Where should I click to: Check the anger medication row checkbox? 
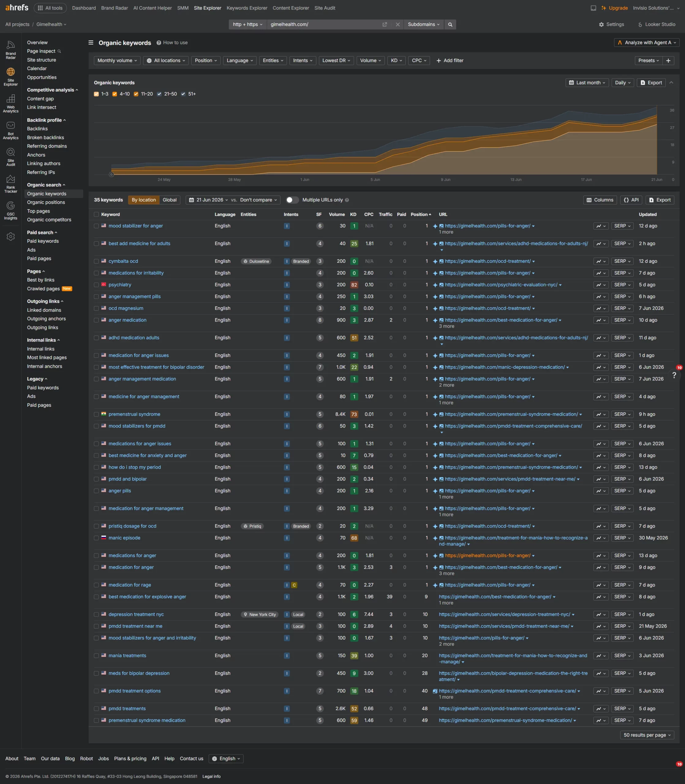96,320
